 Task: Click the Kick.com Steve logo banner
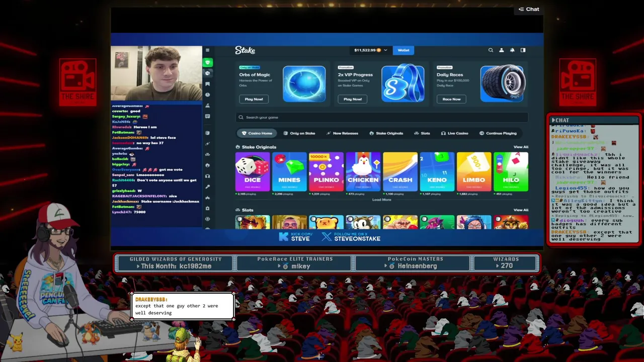[295, 236]
